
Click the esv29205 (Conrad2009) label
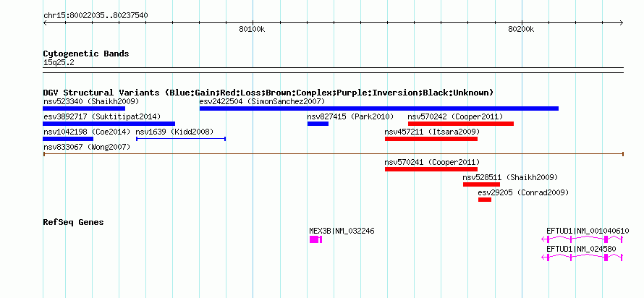[524, 192]
